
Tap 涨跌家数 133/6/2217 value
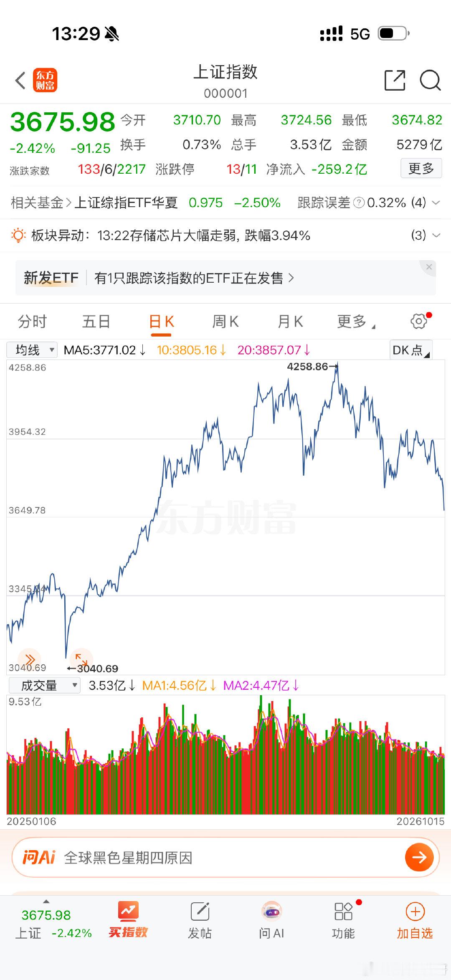[x=111, y=169]
